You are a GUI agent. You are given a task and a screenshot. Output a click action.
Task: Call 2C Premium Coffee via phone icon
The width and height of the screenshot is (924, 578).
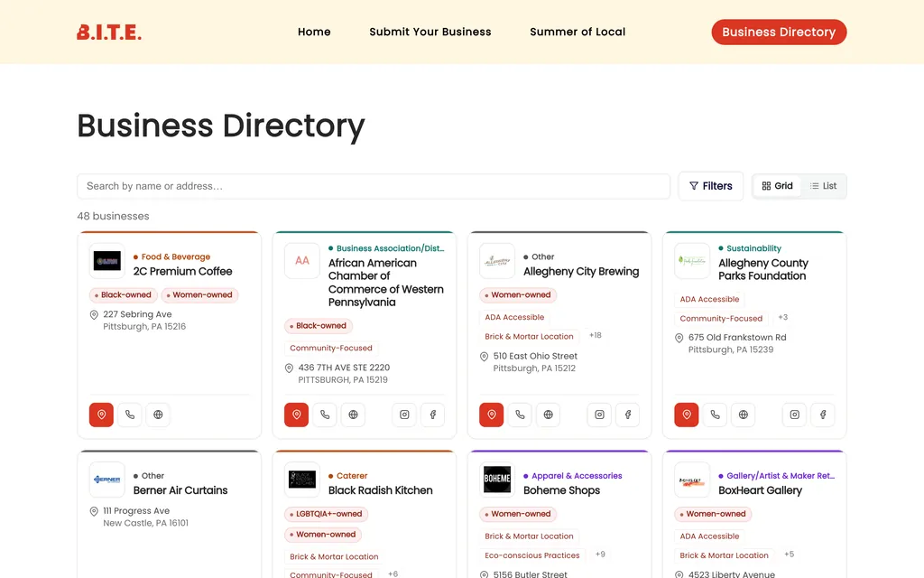(130, 415)
